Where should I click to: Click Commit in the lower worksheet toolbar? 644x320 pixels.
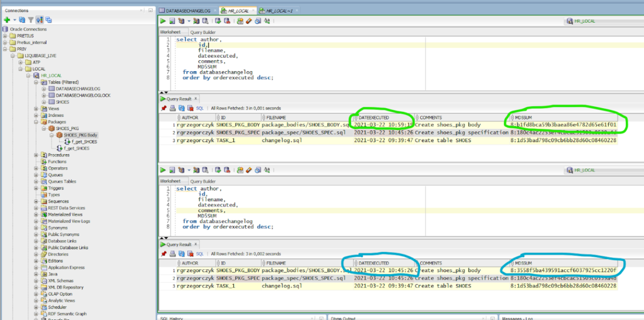218,170
